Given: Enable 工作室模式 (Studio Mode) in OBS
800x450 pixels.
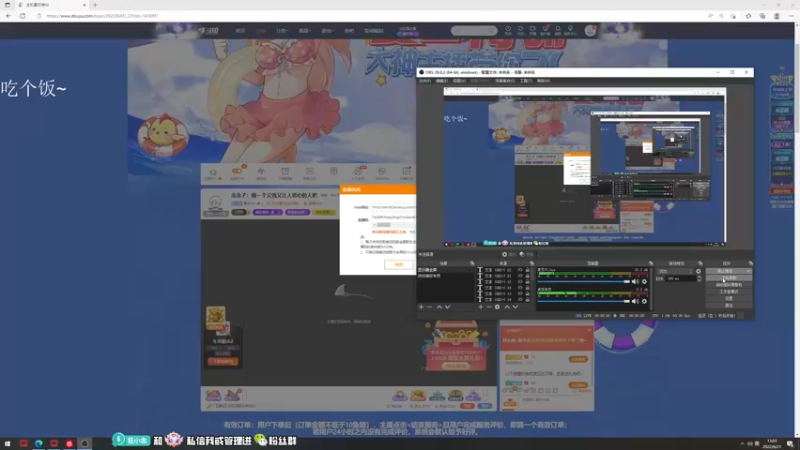Looking at the screenshot, I should point(729,291).
